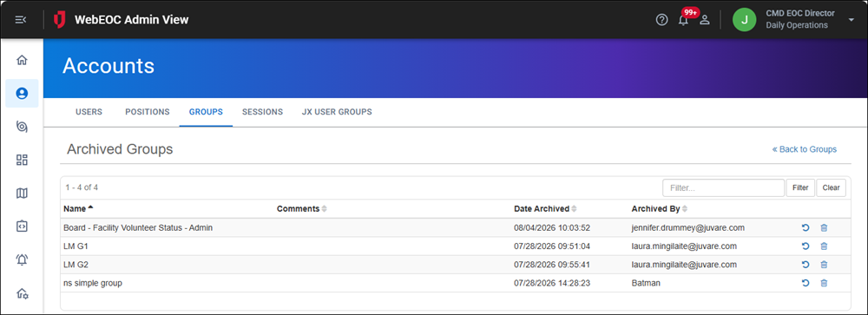Open the alerts siren sidebar icon
Viewport: 868px width, 315px height.
(x=22, y=259)
